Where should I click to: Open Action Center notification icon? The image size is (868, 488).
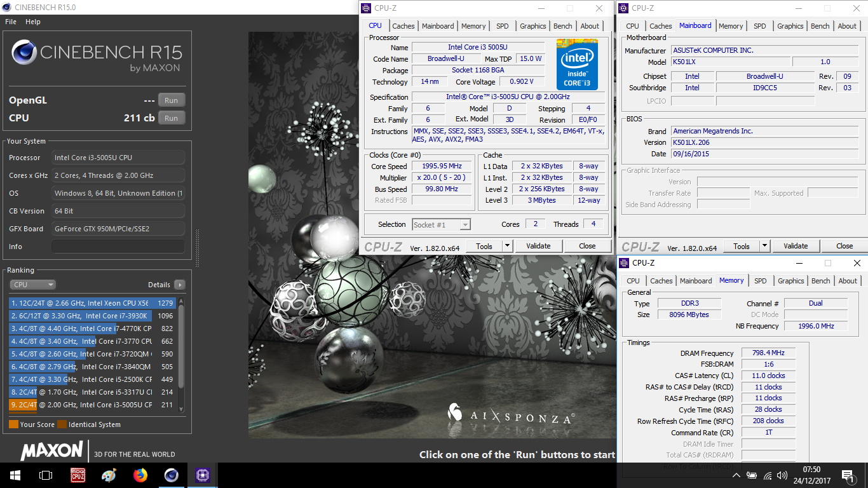point(848,475)
